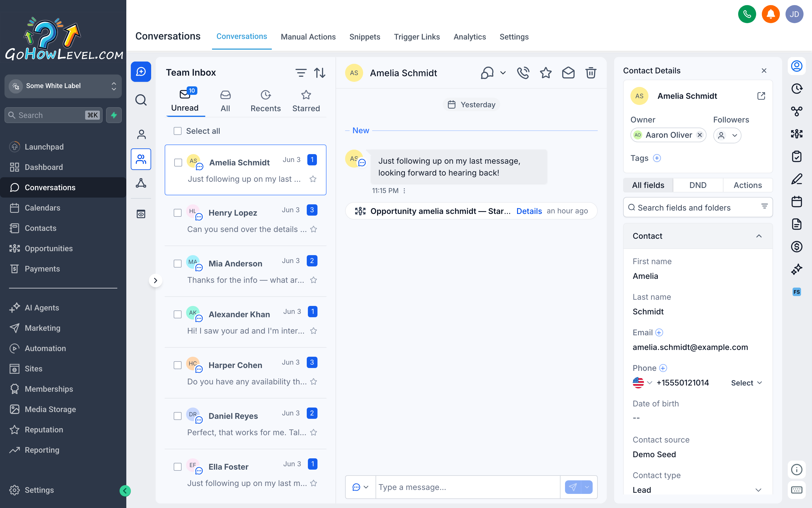Open the Team Inbox filter icon
812x508 pixels.
click(301, 73)
